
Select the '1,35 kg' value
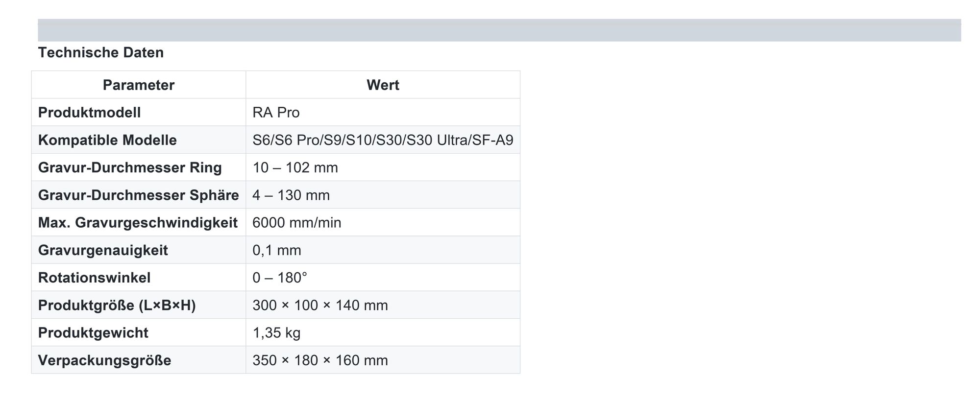click(x=276, y=332)
